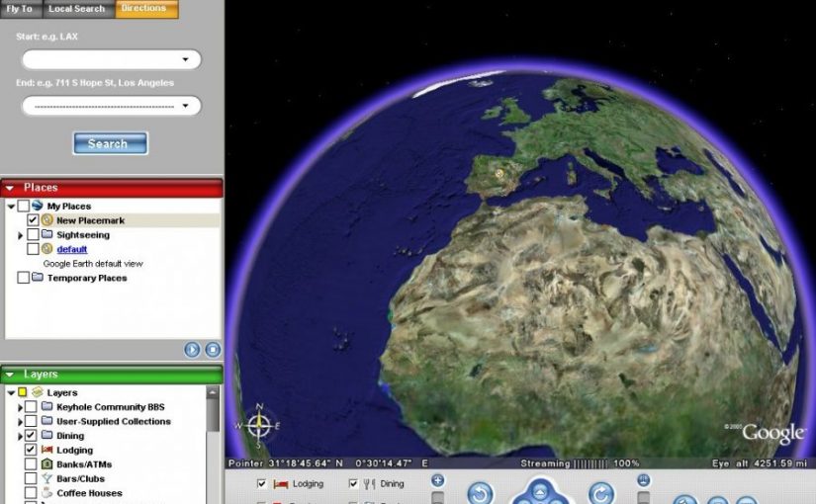The image size is (816, 504).
Task: Click the Temporary Places folder icon
Action: [x=38, y=278]
